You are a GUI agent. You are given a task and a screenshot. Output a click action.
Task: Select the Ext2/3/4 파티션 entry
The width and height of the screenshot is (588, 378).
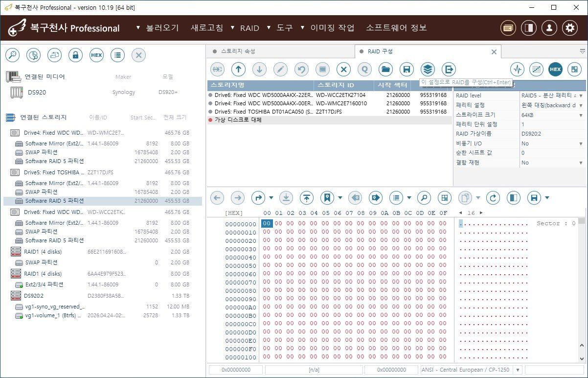[102, 284]
